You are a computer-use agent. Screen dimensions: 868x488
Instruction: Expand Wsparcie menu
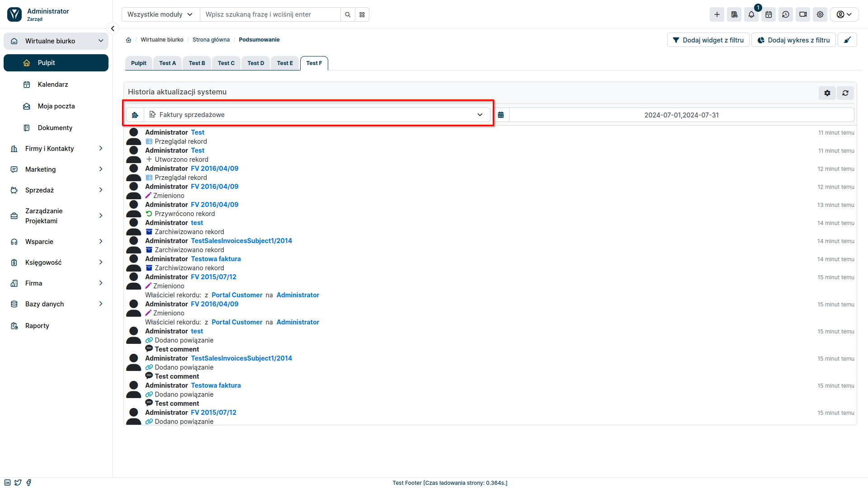pos(56,242)
